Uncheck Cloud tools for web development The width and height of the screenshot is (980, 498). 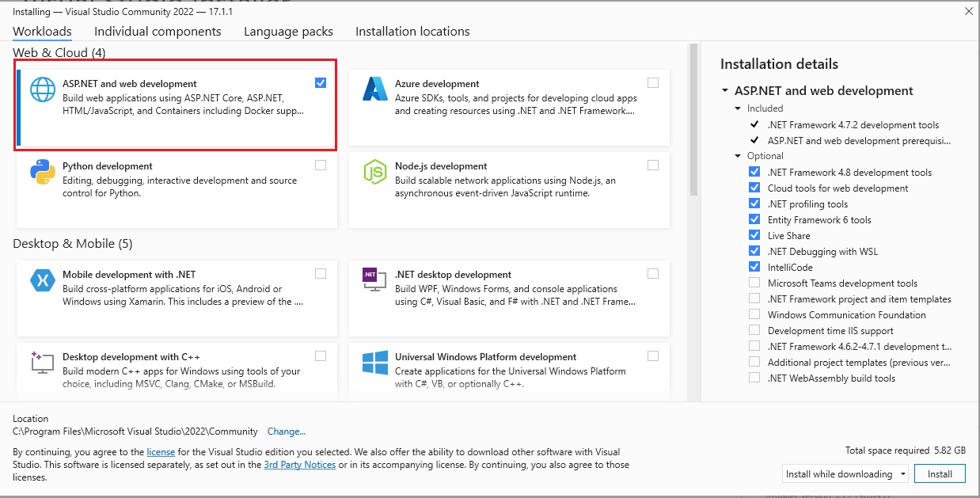coord(754,188)
